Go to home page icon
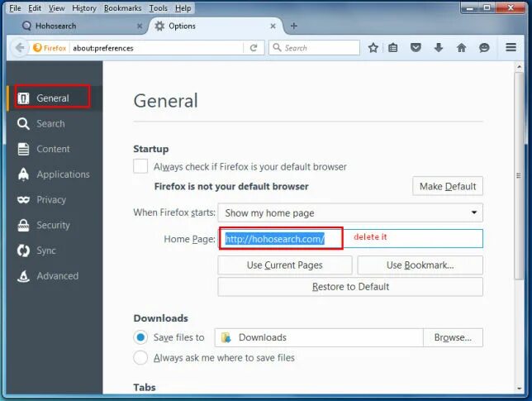532x401 pixels. 461,47
